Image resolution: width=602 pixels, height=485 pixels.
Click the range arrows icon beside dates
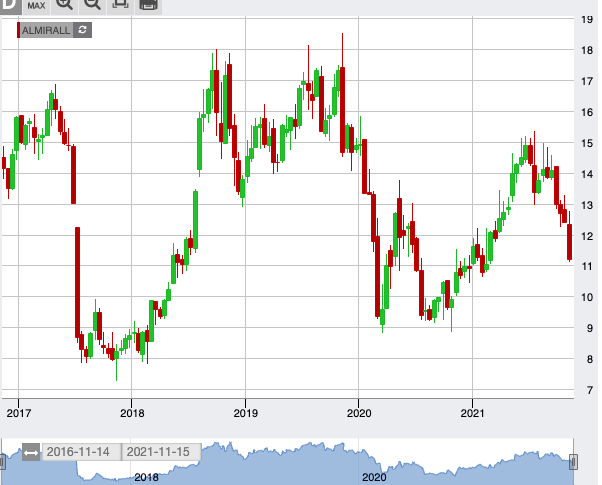coord(31,452)
